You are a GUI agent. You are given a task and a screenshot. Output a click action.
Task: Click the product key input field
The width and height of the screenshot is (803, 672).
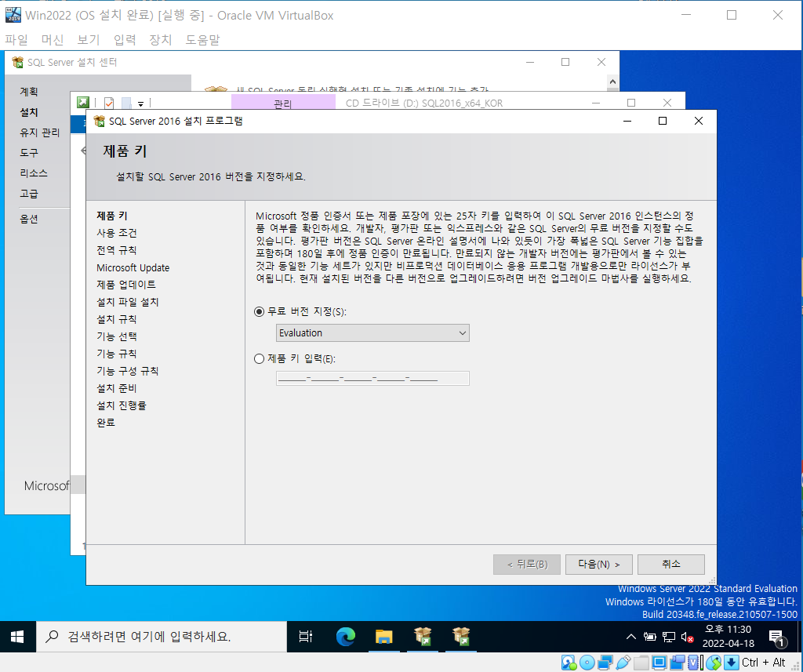pos(372,379)
